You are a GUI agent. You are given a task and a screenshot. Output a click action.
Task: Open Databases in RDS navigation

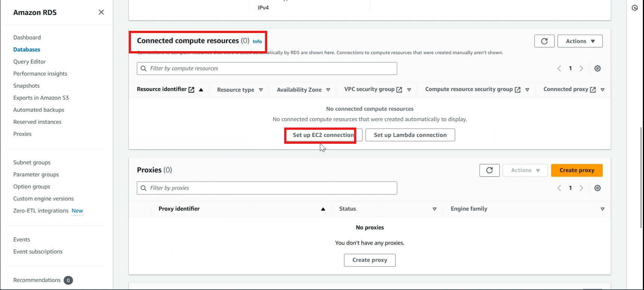click(27, 49)
